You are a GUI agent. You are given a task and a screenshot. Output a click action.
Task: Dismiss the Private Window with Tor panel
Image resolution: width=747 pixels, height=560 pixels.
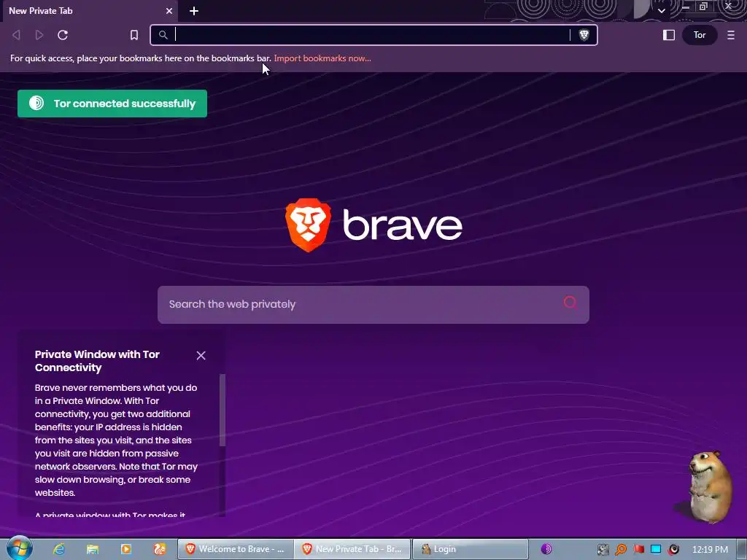tap(201, 356)
